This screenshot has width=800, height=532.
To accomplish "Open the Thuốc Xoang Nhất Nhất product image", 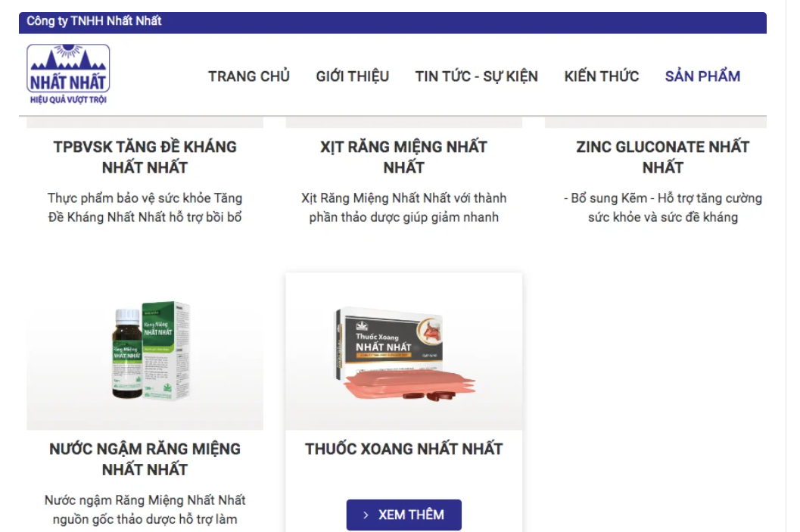I will [x=404, y=352].
